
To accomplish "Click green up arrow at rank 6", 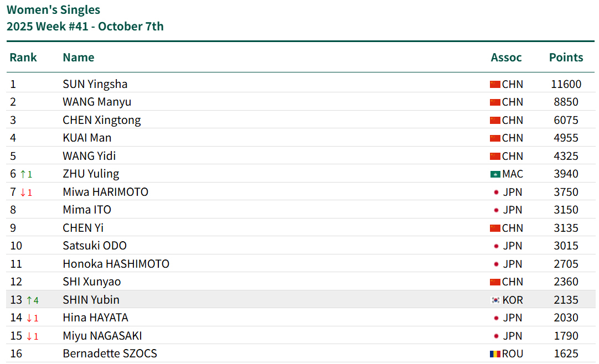I will [23, 174].
